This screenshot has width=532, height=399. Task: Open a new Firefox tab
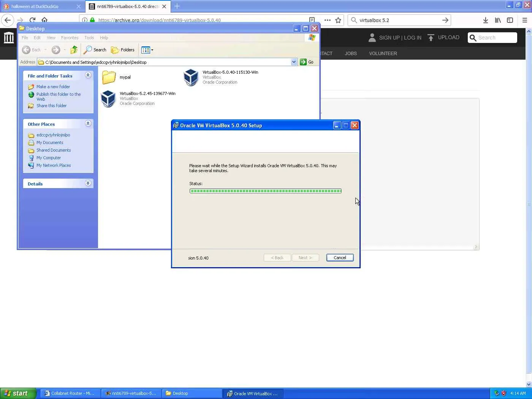click(177, 6)
